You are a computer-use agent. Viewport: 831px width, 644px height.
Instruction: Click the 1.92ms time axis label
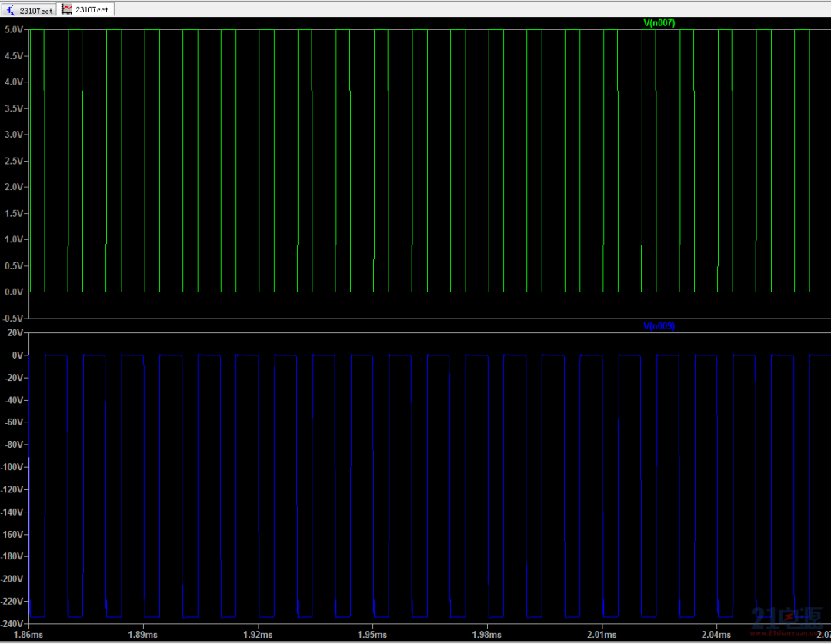pos(258,635)
